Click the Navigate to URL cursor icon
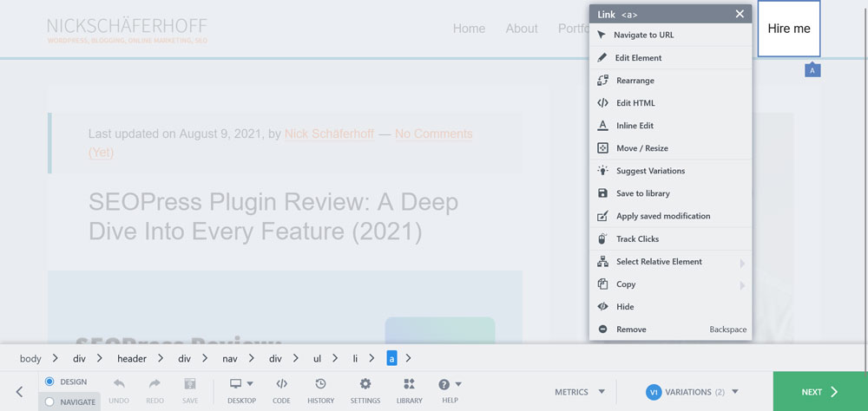The height and width of the screenshot is (411, 868). tap(602, 35)
